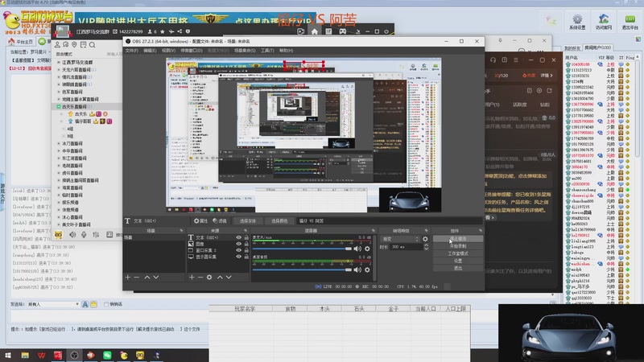Image resolution: width=644 pixels, height=362 pixels.
Task: Click Windows Start button on taskbar
Action: (8, 356)
